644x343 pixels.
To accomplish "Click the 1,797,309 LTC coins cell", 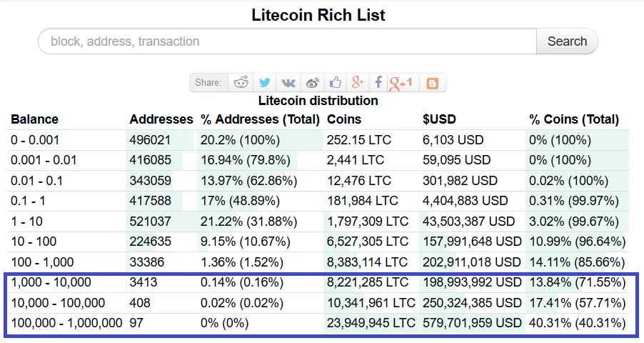I will pos(368,222).
